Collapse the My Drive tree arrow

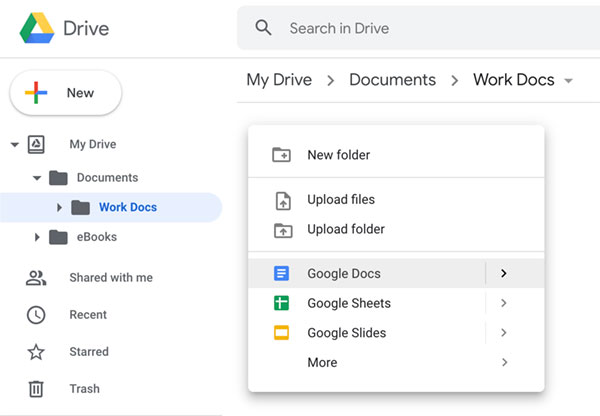15,145
